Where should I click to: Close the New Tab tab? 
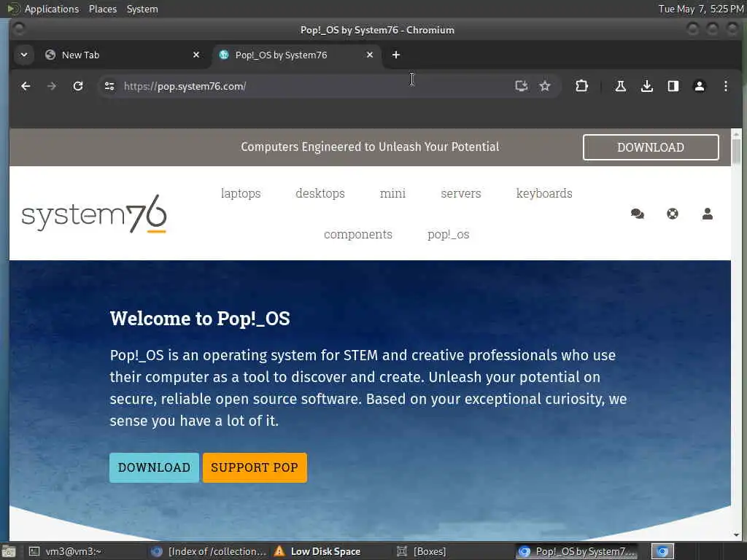(x=196, y=55)
